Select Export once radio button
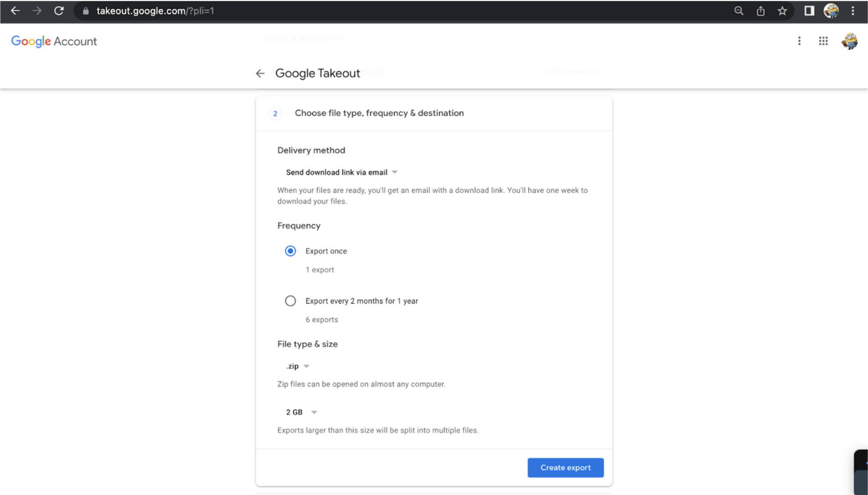 tap(290, 251)
